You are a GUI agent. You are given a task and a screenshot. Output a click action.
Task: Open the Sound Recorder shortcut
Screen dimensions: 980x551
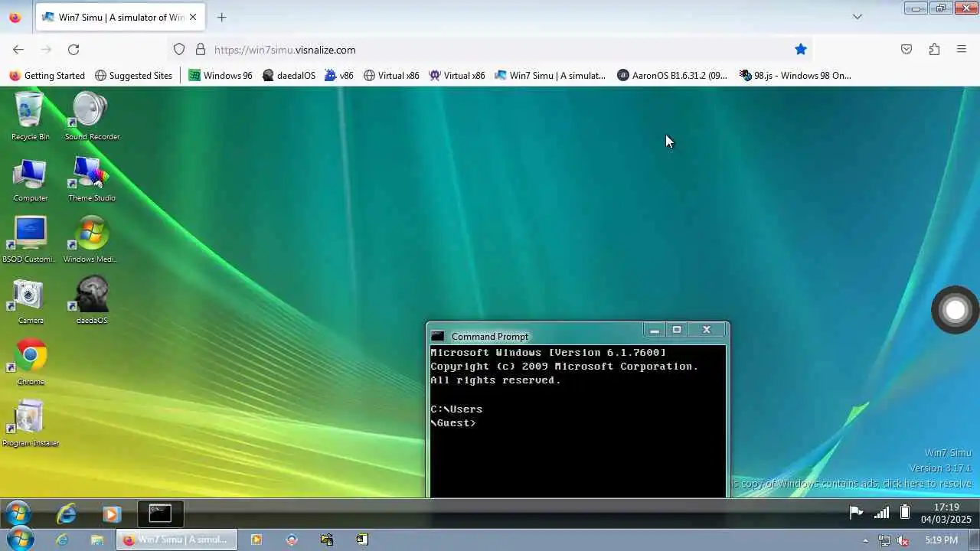92,116
